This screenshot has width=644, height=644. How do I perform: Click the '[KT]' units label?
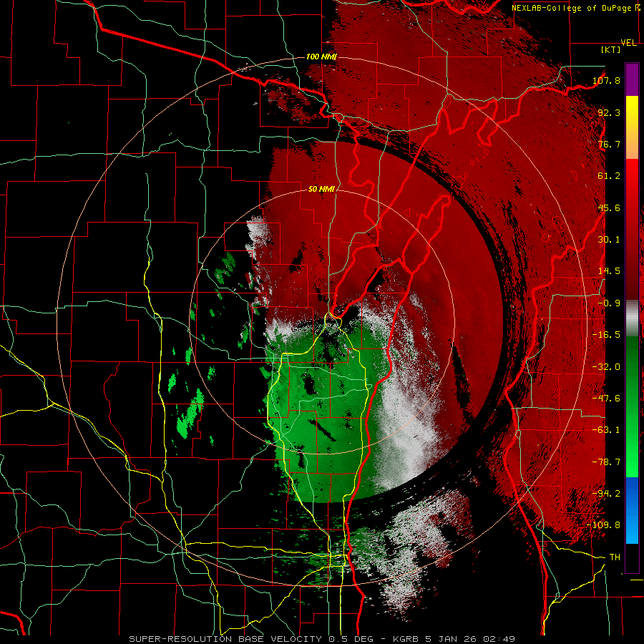(610, 49)
